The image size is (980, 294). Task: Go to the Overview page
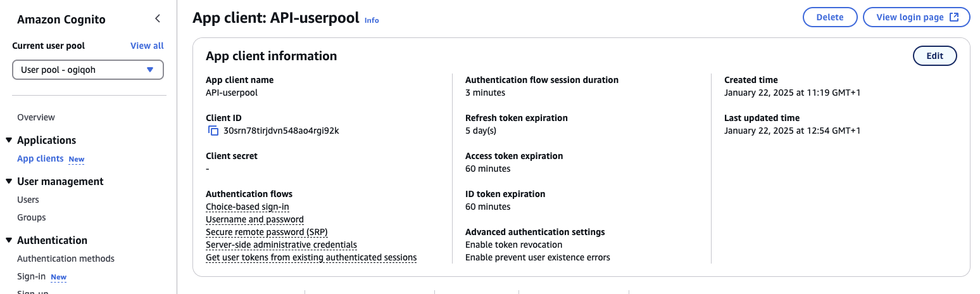coord(36,117)
